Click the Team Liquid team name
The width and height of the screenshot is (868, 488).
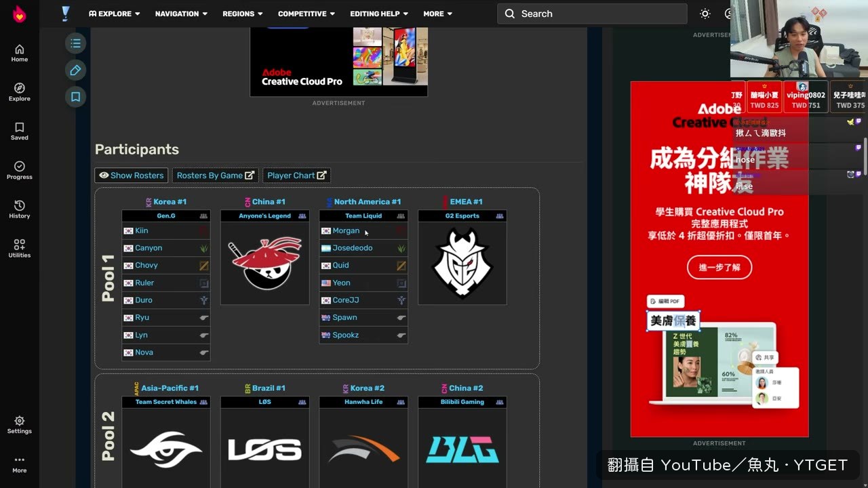click(363, 216)
